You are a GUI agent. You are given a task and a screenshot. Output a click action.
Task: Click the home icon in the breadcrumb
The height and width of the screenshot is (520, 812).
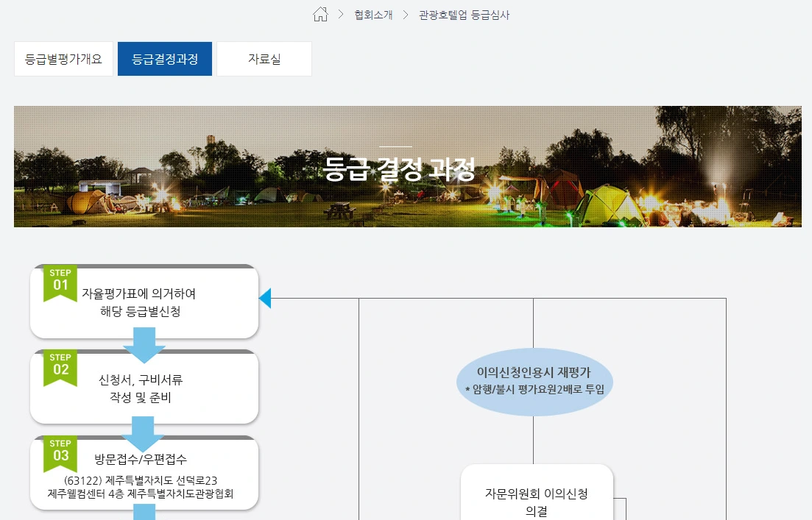coord(320,13)
